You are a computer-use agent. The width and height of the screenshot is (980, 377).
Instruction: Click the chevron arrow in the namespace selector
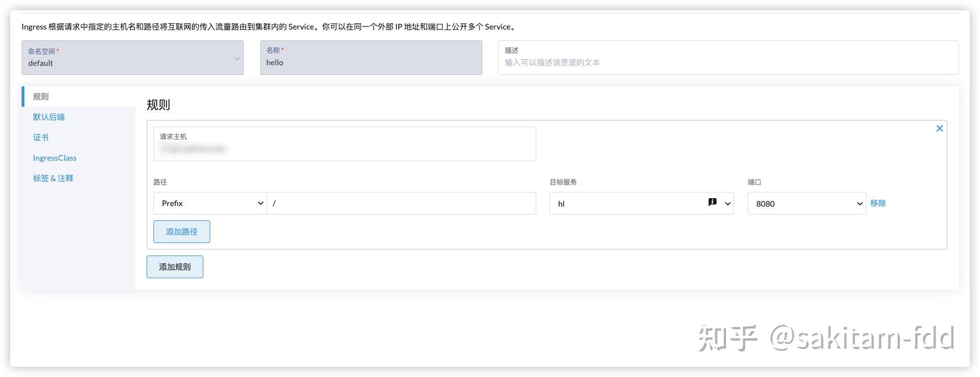click(x=237, y=58)
